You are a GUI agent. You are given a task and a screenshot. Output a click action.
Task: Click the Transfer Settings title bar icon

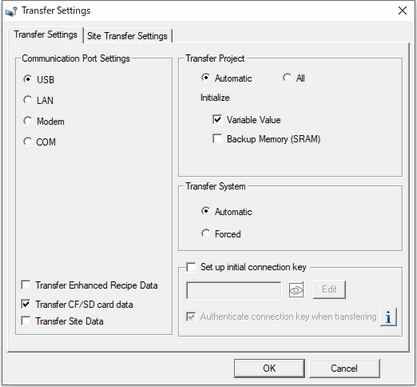(11, 11)
